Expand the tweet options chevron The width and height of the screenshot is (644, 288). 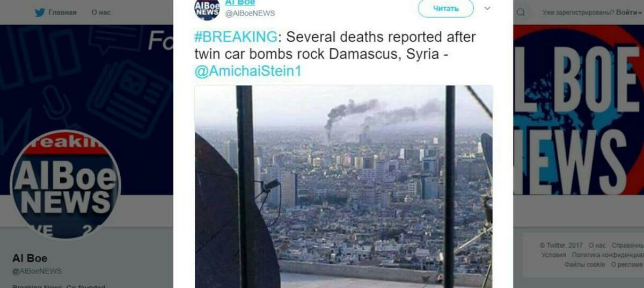click(487, 9)
